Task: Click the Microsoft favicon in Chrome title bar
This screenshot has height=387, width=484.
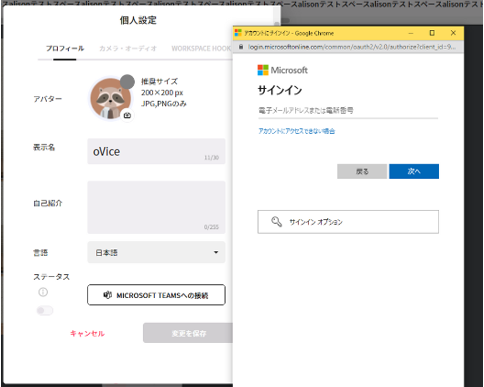Action: [238, 33]
